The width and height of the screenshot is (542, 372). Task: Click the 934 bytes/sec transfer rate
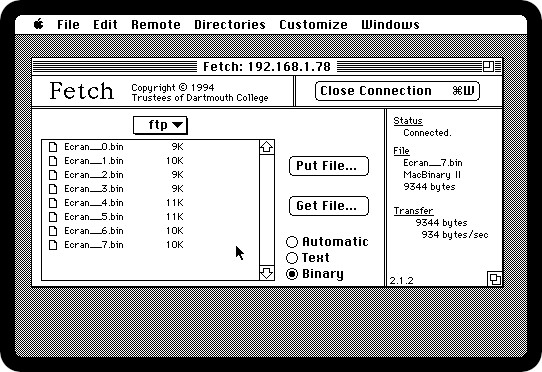coord(455,235)
